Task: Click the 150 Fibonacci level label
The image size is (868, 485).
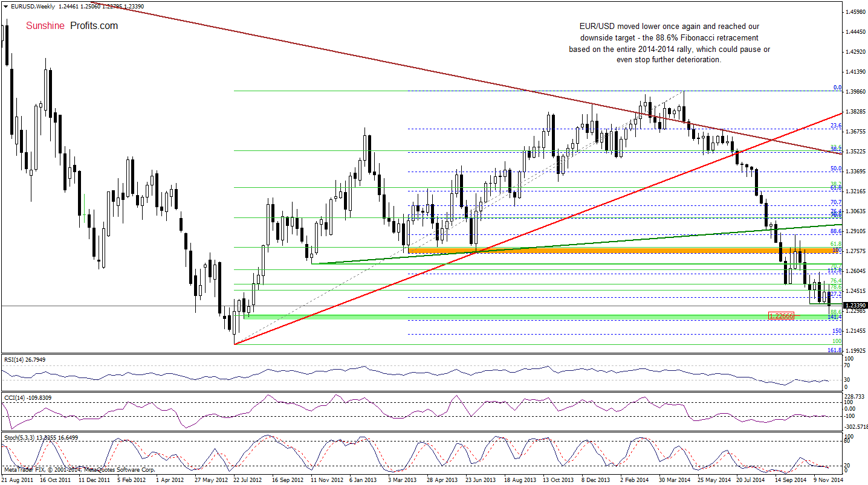Action: (838, 331)
